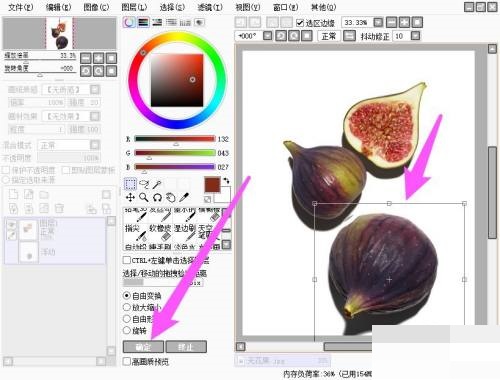The width and height of the screenshot is (500, 380).
Task: Open the paper texture 【无质感】 dropdown
Action: tap(95, 89)
